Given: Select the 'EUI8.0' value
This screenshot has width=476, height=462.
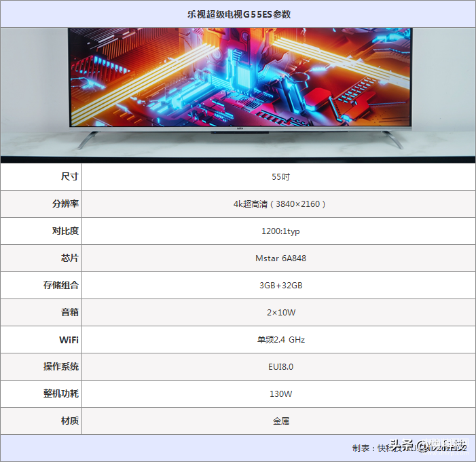Looking at the screenshot, I should (280, 367).
